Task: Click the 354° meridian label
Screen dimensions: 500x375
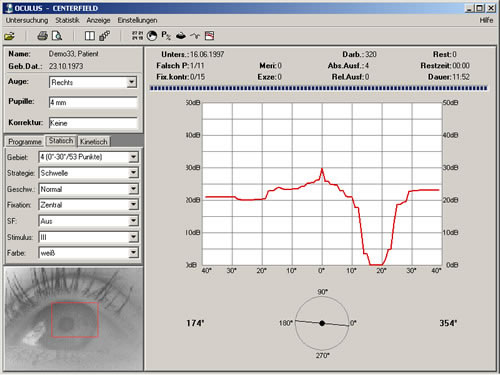Action: click(448, 323)
